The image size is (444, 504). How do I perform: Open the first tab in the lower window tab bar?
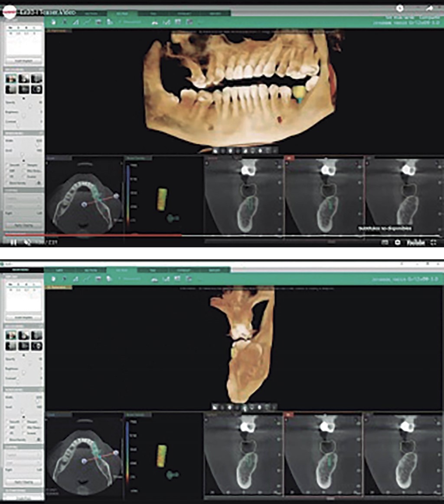59,270
